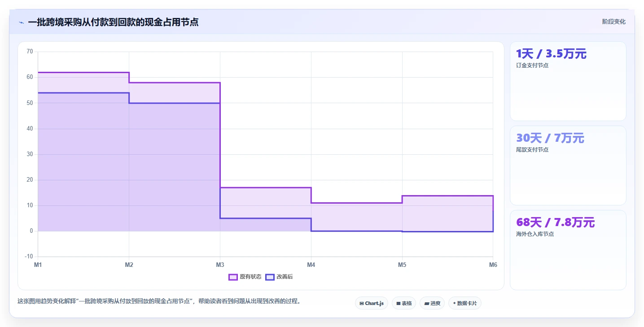644x327 pixels.
Task: Click the 进度 tag chip
Action: pos(432,303)
